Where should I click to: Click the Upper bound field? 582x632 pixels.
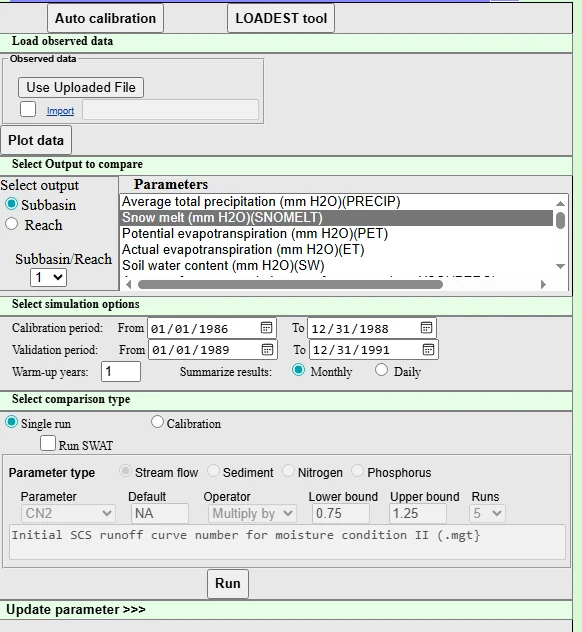pos(418,514)
